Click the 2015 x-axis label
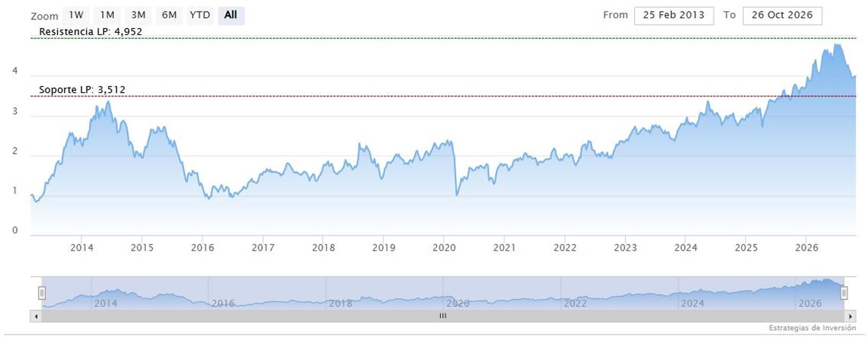The height and width of the screenshot is (344, 868). click(142, 248)
